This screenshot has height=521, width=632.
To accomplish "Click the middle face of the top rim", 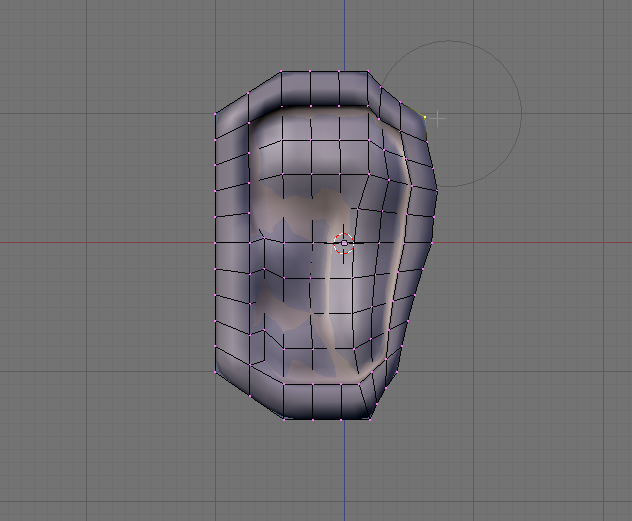I will point(325,89).
